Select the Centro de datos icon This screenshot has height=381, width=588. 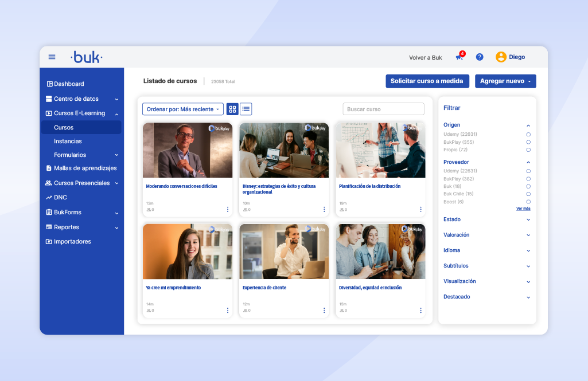49,99
